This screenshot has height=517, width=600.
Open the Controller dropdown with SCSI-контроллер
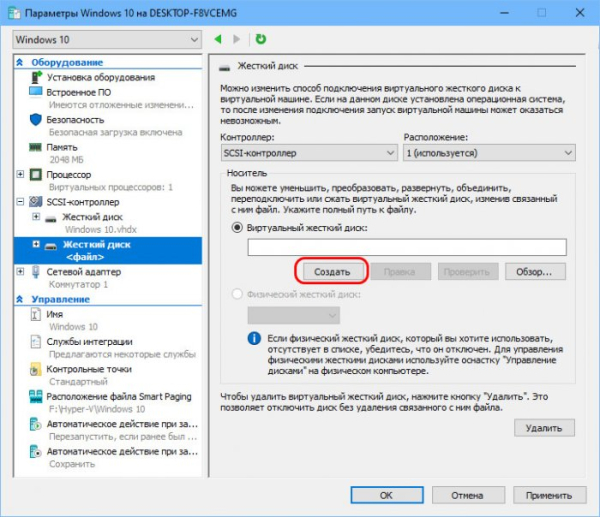308,152
